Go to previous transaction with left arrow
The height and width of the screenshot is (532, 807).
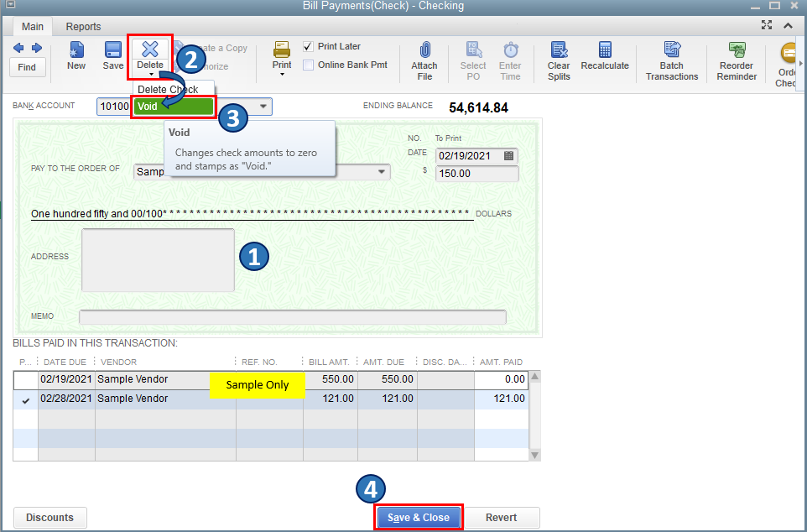point(18,48)
